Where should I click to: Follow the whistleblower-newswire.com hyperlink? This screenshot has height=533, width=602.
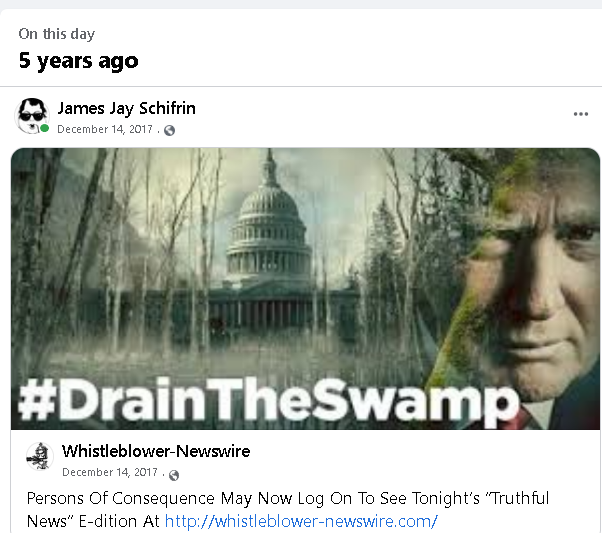[x=301, y=521]
